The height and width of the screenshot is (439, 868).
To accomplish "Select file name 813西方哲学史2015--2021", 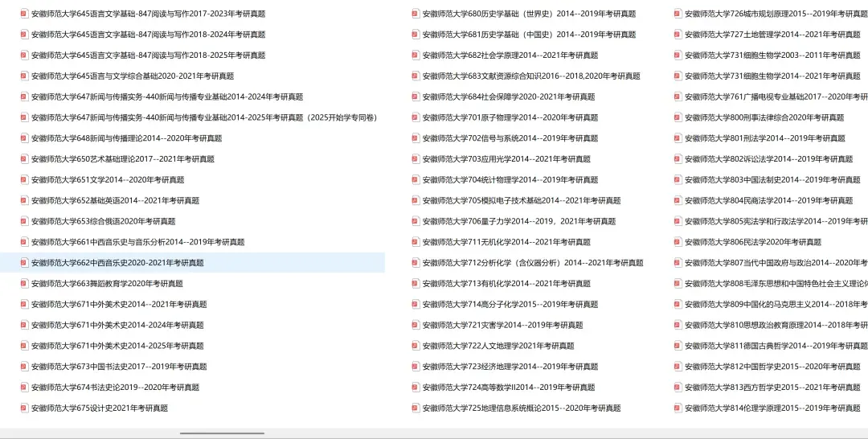I will tap(772, 387).
